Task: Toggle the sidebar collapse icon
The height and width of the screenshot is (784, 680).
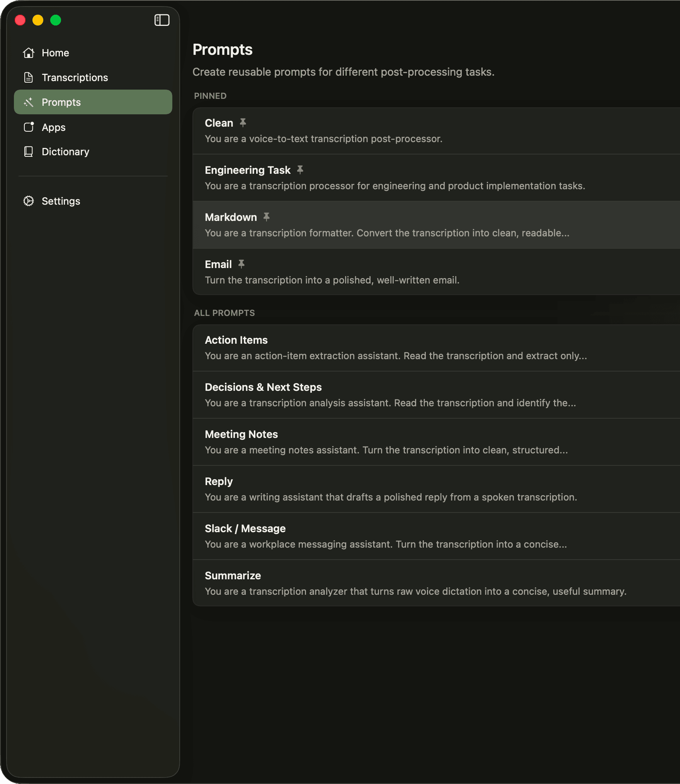Action: pos(162,20)
